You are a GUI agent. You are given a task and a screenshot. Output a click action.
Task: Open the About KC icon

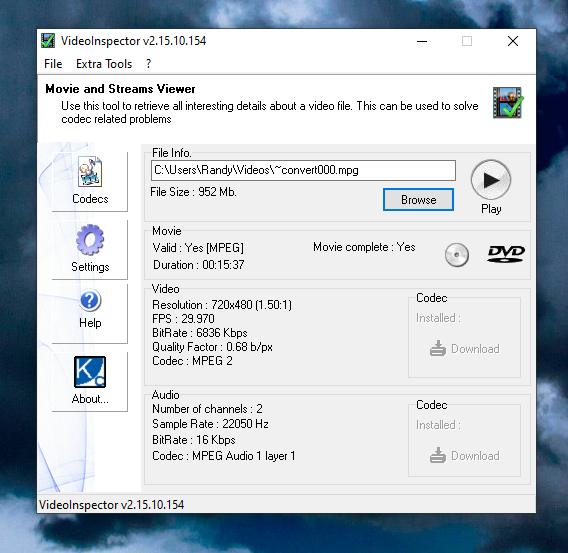[x=90, y=372]
